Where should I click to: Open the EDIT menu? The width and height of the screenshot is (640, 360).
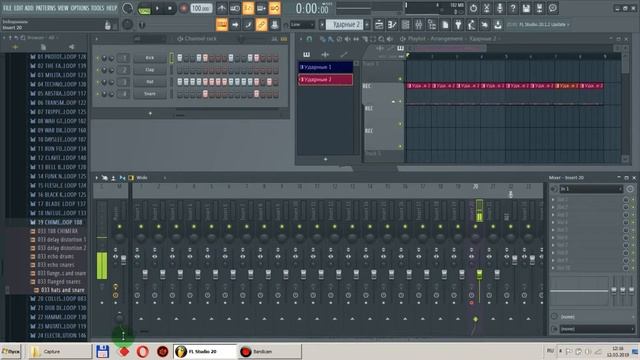tap(18, 8)
